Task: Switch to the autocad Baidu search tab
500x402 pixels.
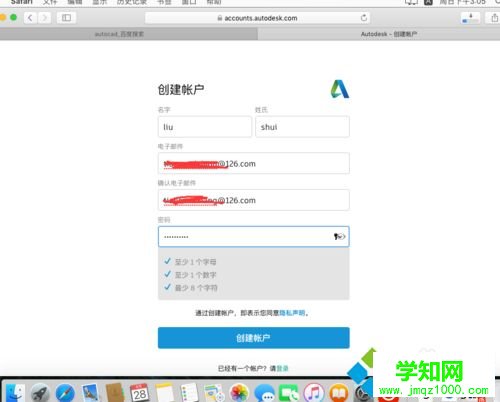Action: (x=129, y=34)
